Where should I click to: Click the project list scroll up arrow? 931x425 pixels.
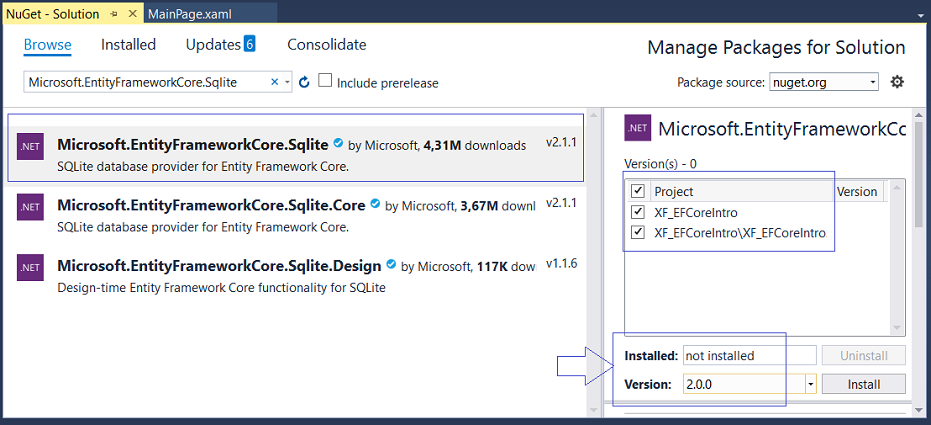(x=897, y=189)
